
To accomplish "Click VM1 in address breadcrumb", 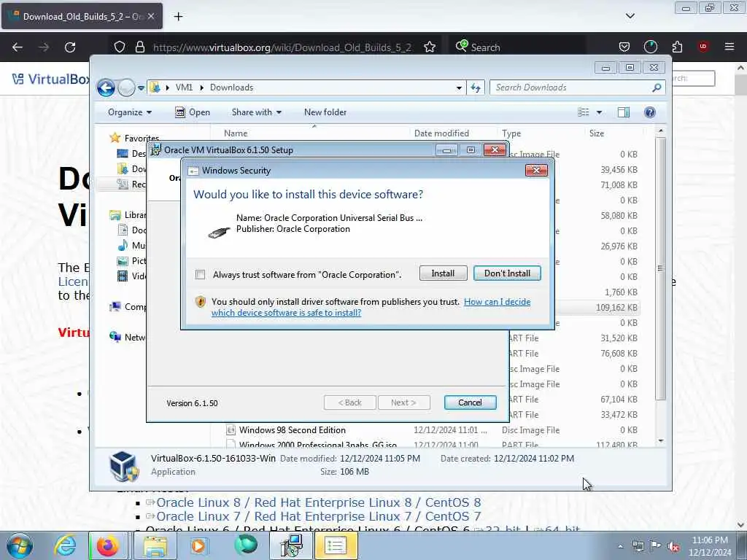I will click(x=184, y=87).
